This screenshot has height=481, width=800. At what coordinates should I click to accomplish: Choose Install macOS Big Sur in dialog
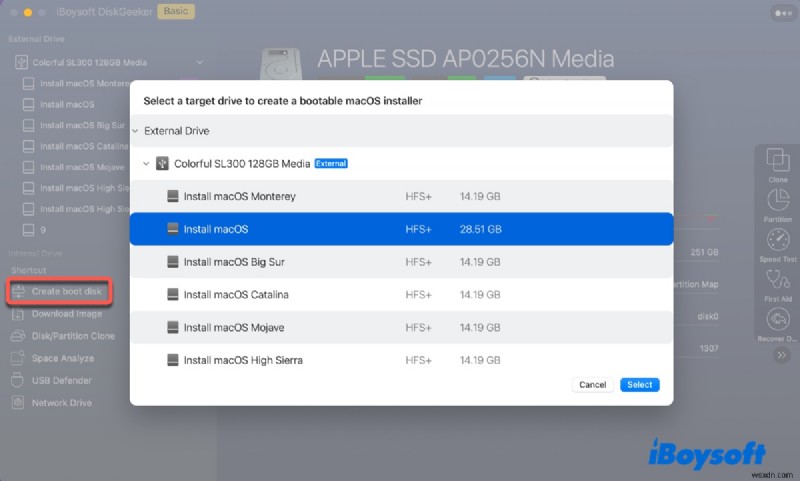pos(402,262)
